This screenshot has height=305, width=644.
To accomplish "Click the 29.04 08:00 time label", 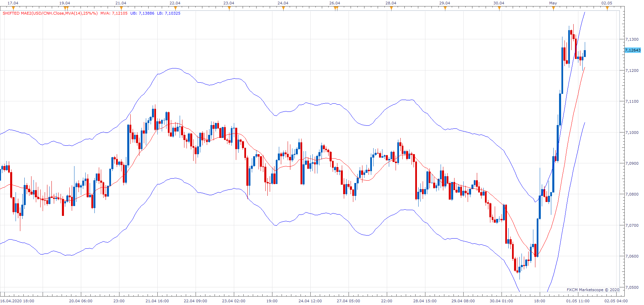I will [463, 301].
